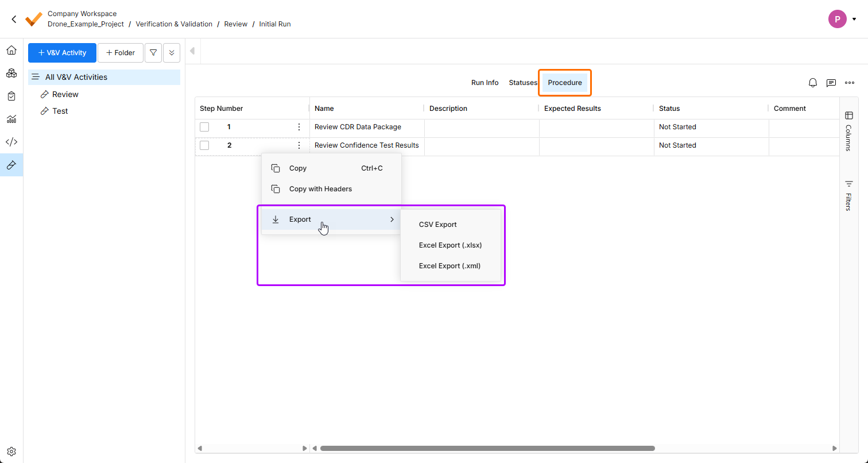This screenshot has width=868, height=463.
Task: Click the code brackets sidebar icon
Action: [11, 142]
